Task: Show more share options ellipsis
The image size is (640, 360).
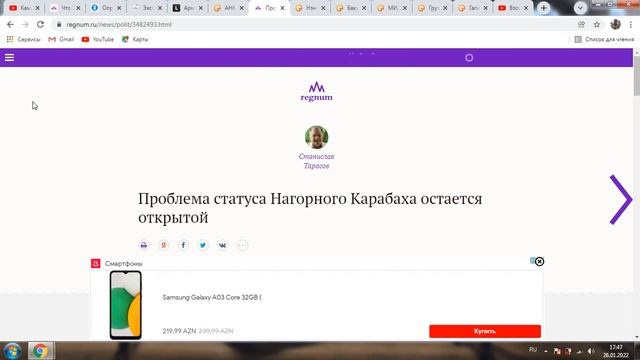Action: pyautogui.click(x=242, y=245)
